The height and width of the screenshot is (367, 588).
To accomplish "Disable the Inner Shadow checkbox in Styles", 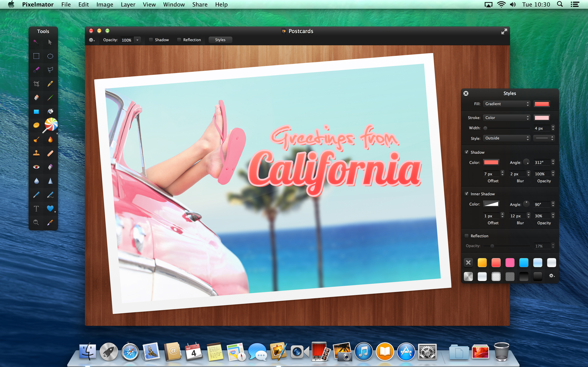I will (x=467, y=194).
